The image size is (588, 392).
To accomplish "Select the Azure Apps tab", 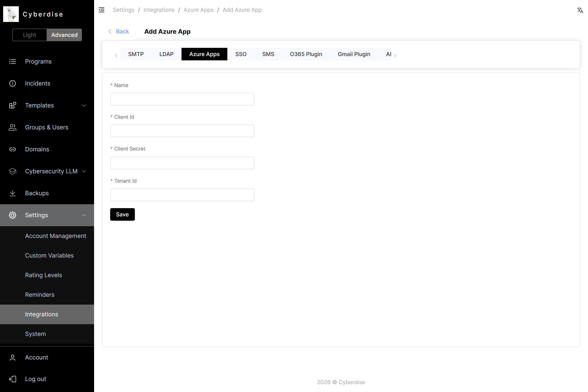I will [x=204, y=54].
